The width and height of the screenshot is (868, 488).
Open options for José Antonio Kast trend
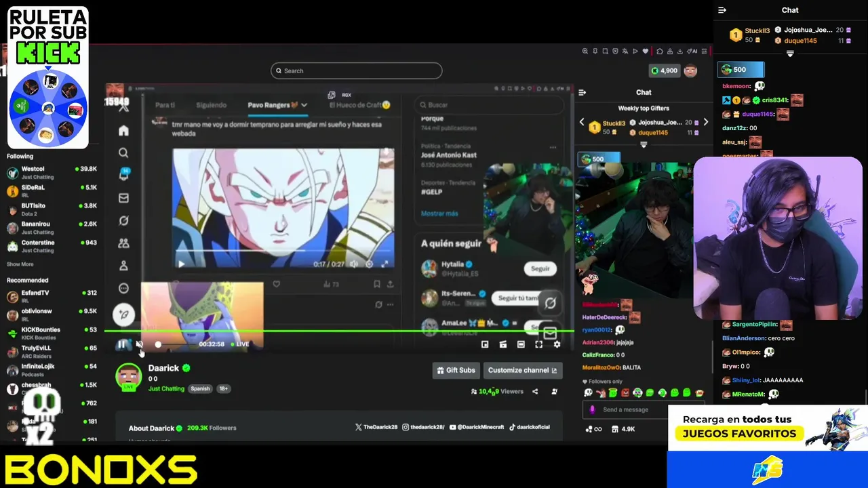click(x=553, y=147)
